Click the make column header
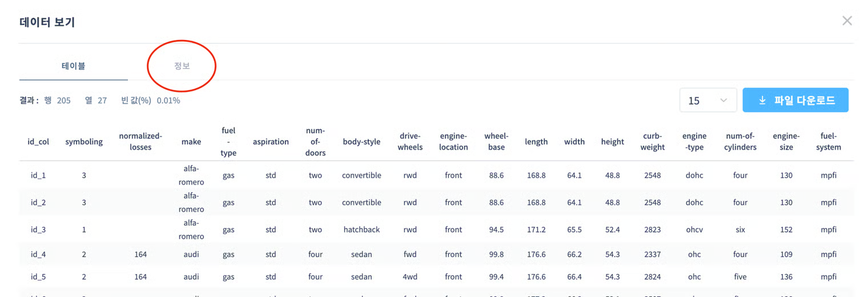The image size is (868, 297). (191, 142)
